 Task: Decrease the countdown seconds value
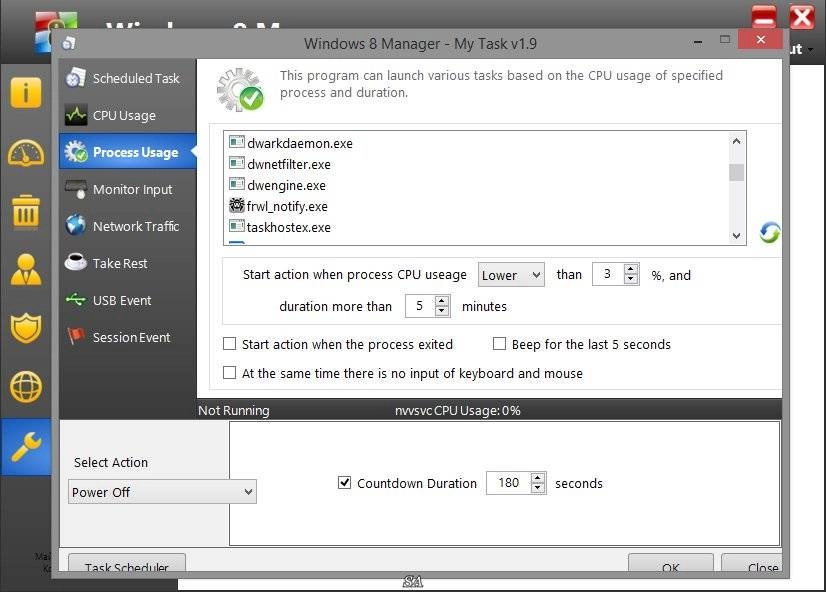(537, 488)
